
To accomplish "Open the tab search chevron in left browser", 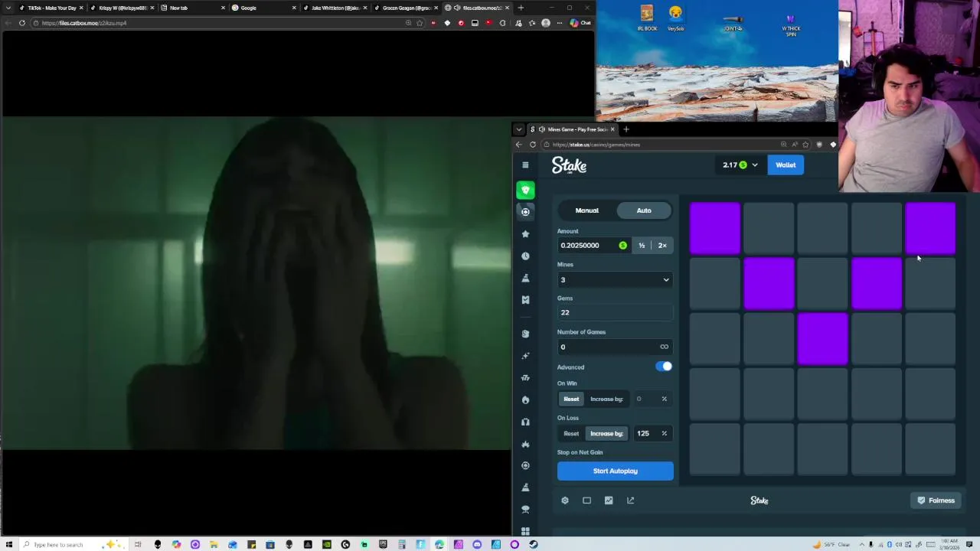I will tap(8, 8).
